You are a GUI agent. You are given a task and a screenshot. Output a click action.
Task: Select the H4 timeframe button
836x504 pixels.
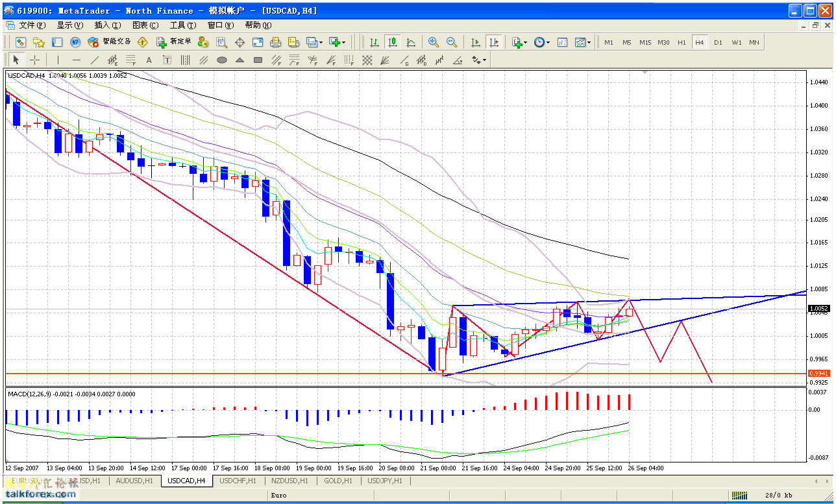point(700,42)
